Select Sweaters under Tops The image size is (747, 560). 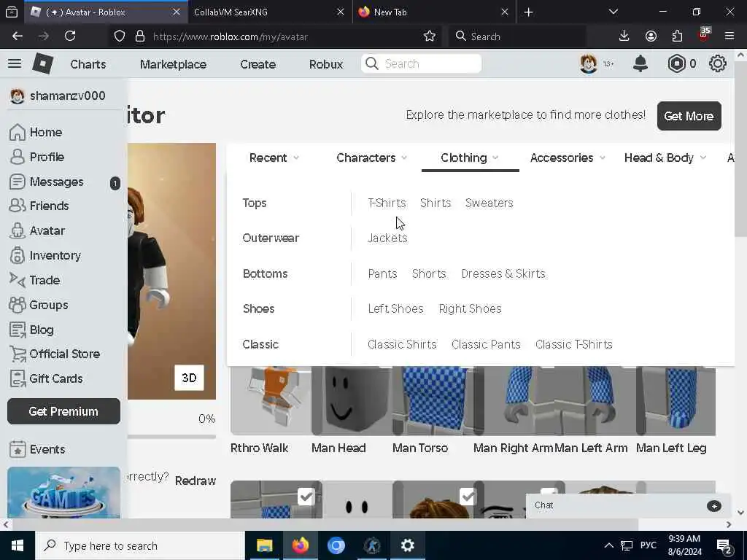(x=489, y=203)
